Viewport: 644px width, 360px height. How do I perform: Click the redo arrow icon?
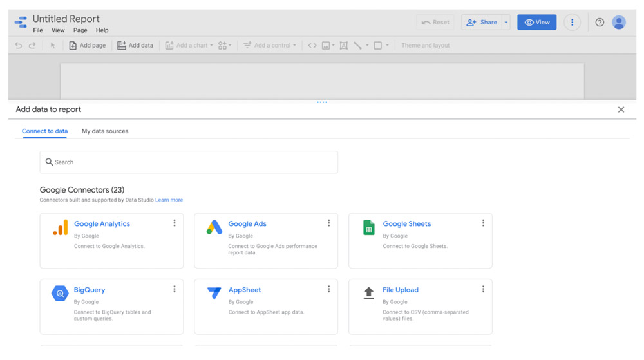pos(32,46)
